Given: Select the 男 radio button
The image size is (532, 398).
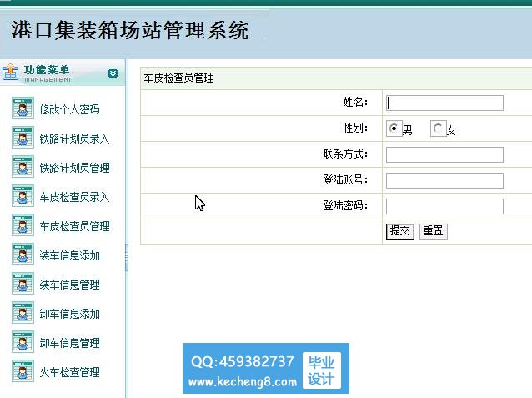Looking at the screenshot, I should coord(394,128).
